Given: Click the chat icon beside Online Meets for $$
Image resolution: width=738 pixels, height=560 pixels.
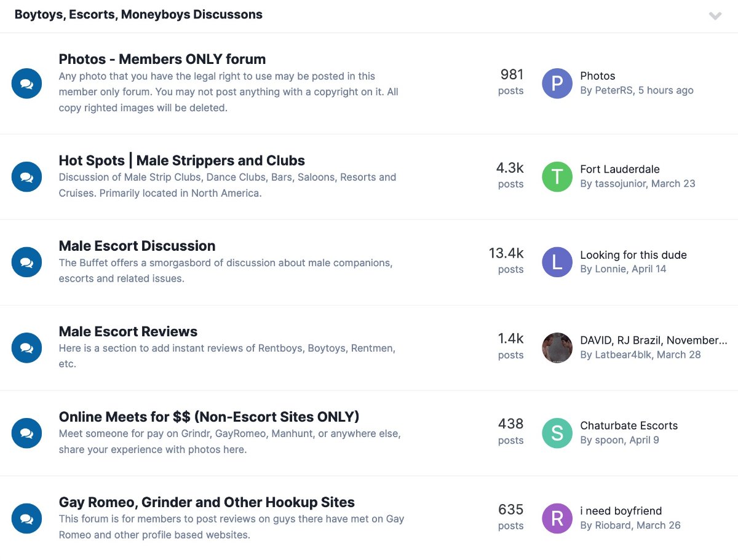Looking at the screenshot, I should (26, 433).
